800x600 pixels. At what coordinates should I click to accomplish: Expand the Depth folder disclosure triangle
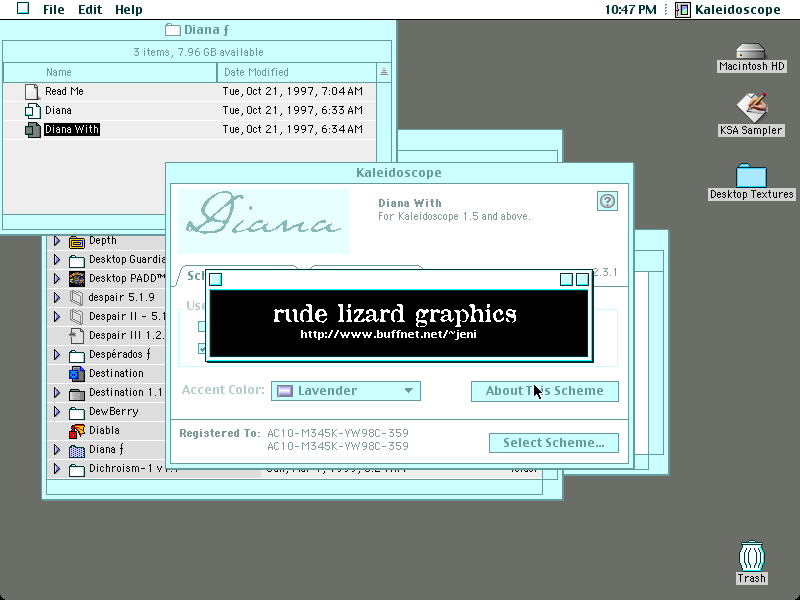coord(57,240)
